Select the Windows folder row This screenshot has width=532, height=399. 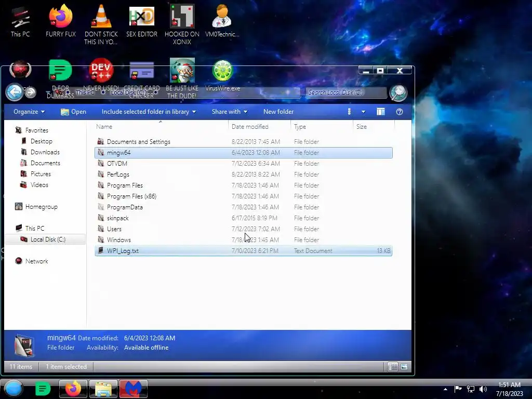click(244, 240)
